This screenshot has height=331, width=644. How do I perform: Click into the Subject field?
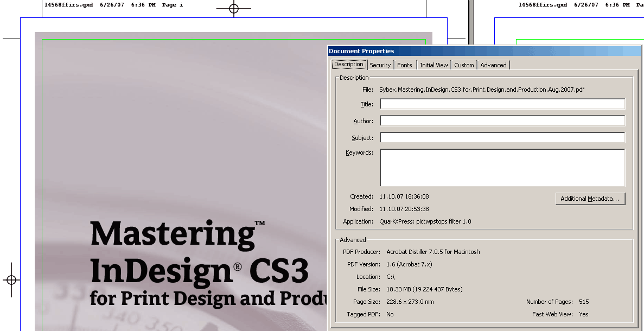(502, 138)
